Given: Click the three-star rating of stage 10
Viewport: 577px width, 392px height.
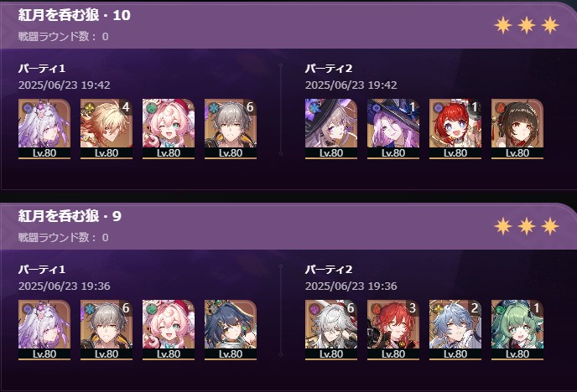Looking at the screenshot, I should point(527,25).
